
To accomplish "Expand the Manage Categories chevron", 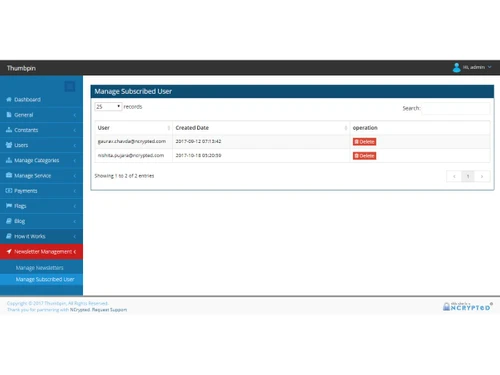I will tap(75, 161).
